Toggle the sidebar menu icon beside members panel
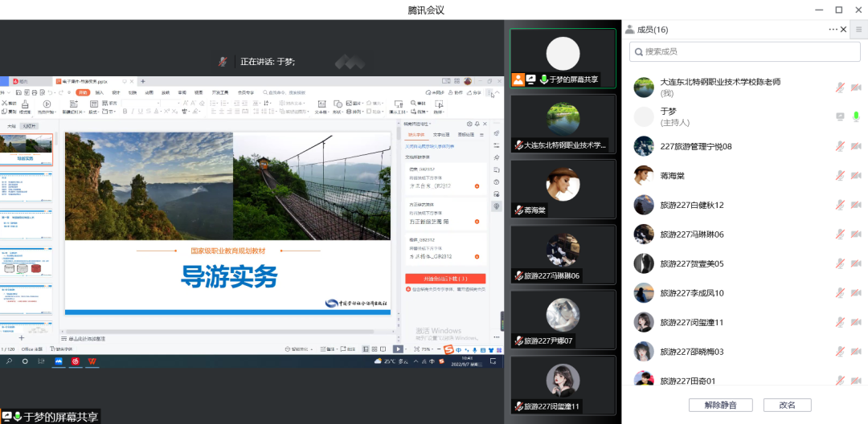The width and height of the screenshot is (868, 424). [x=858, y=30]
